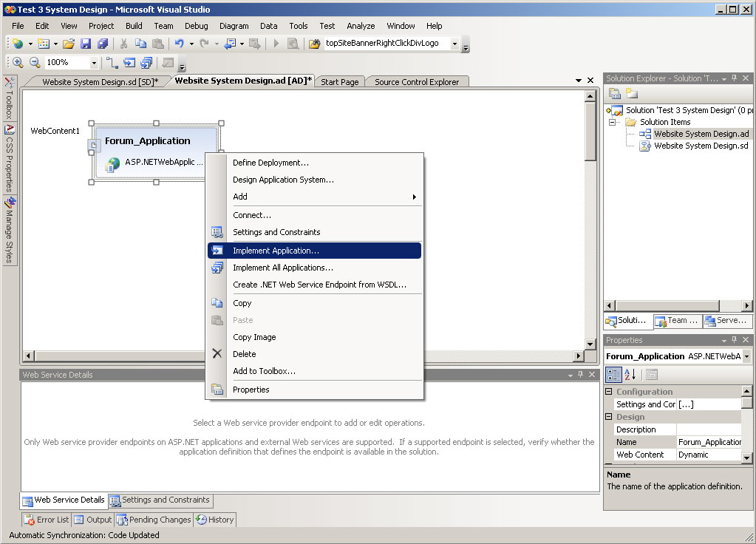756x544 pixels.
Task: Click Solution Explorer horizontal scrollbar right arrow
Action: [x=746, y=305]
